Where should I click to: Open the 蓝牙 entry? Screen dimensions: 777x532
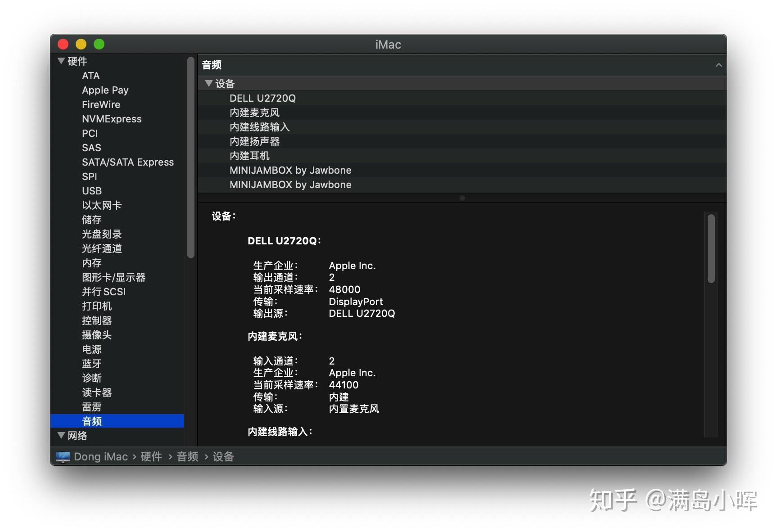click(x=92, y=364)
